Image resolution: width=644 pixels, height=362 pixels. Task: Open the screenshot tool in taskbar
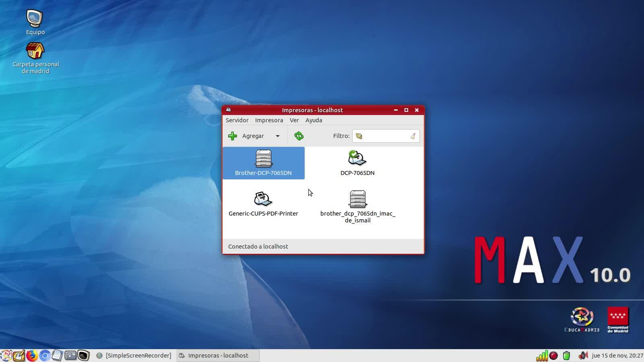pyautogui.click(x=70, y=356)
